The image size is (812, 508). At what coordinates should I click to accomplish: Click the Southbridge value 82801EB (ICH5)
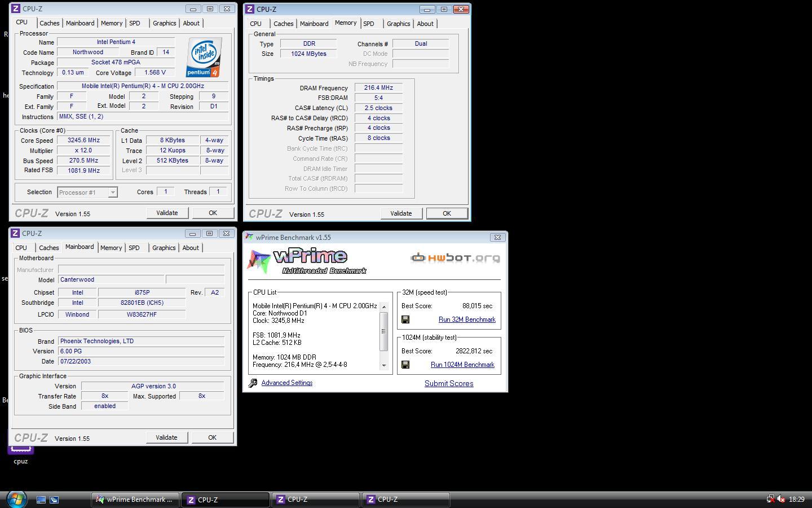coord(142,303)
